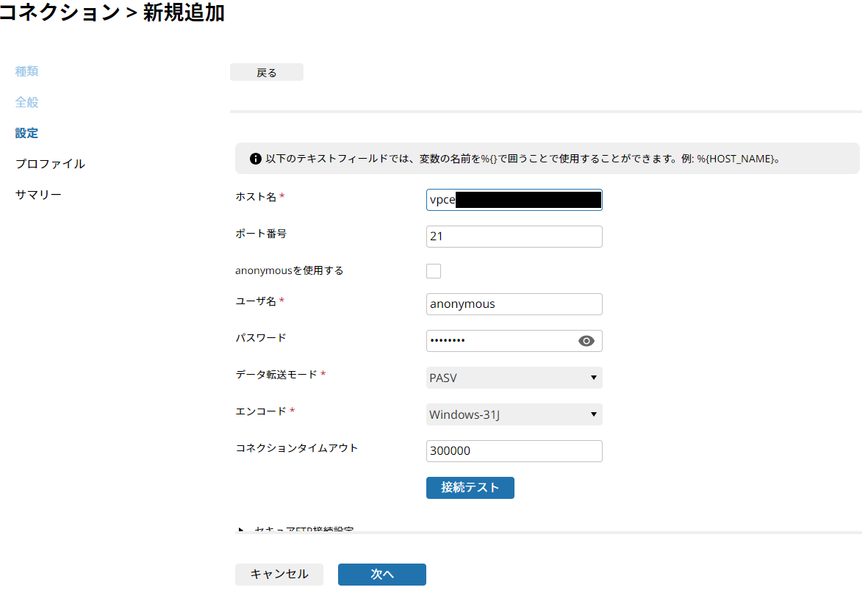Go to the 全般 step in sidebar
The width and height of the screenshot is (868, 590).
pyautogui.click(x=26, y=102)
